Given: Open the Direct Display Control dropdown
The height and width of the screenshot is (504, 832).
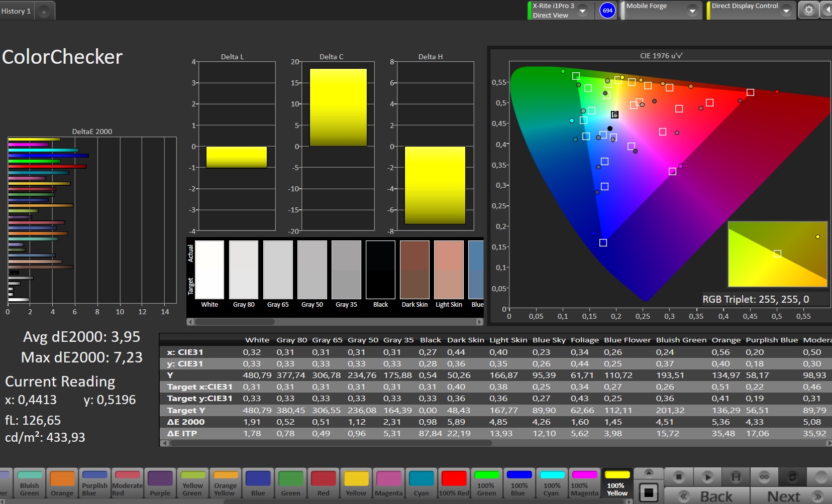Looking at the screenshot, I should (786, 11).
